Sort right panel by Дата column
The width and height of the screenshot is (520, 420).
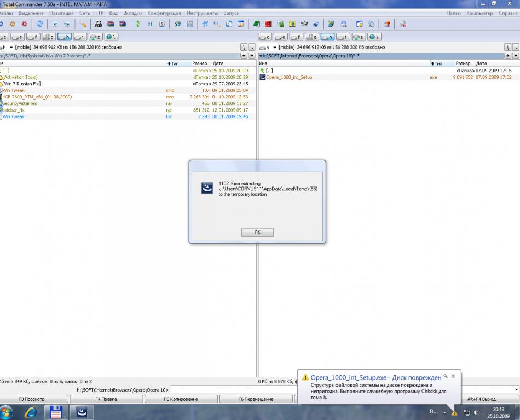[482, 63]
